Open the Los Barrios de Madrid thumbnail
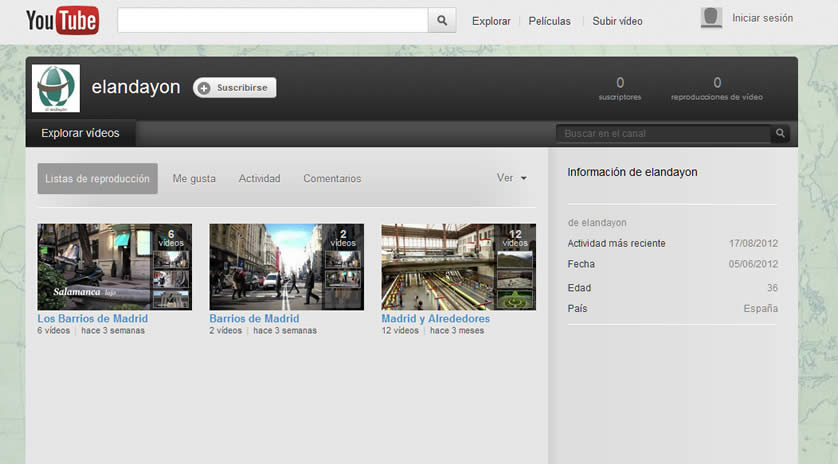 114,267
